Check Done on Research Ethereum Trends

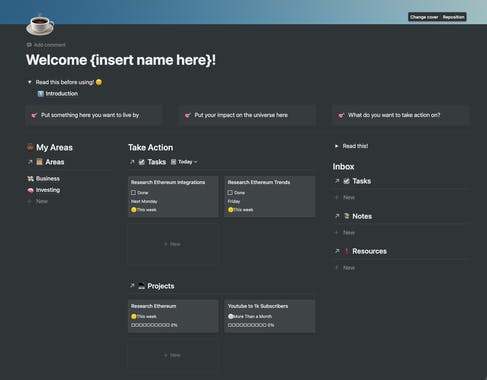[230, 193]
